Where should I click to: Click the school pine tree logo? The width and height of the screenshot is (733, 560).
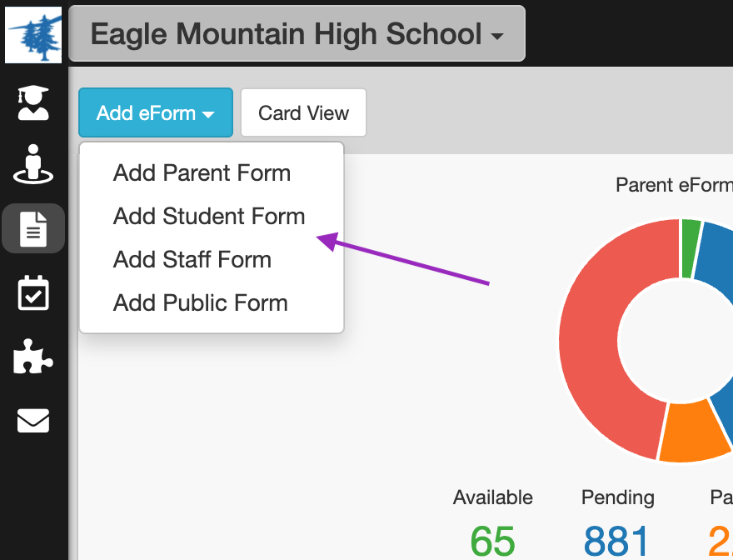click(x=33, y=34)
